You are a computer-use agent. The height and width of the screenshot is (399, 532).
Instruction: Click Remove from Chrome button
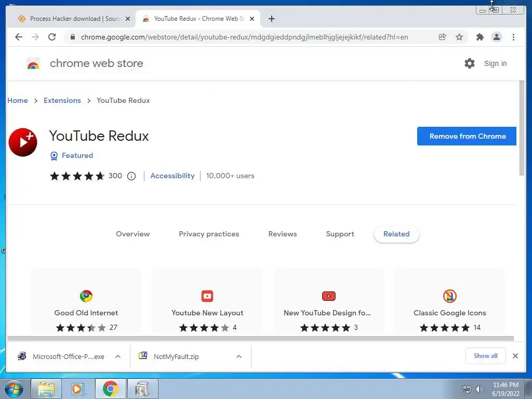(x=467, y=136)
